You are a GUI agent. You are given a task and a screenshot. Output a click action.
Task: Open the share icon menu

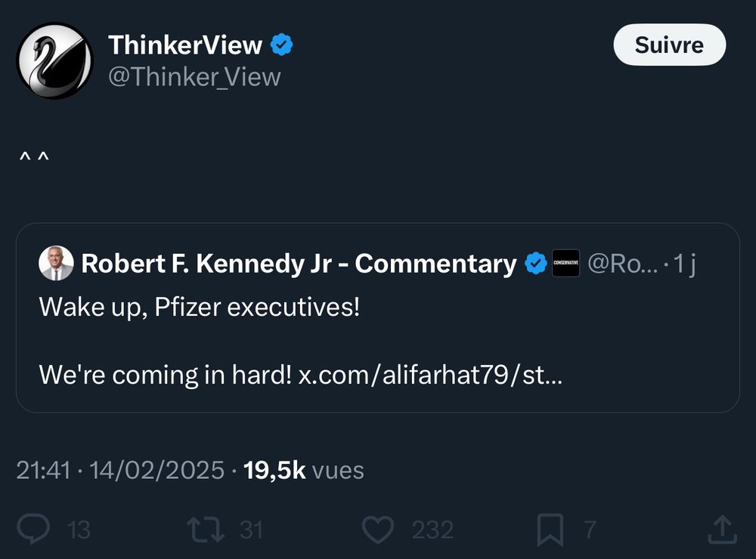(721, 530)
